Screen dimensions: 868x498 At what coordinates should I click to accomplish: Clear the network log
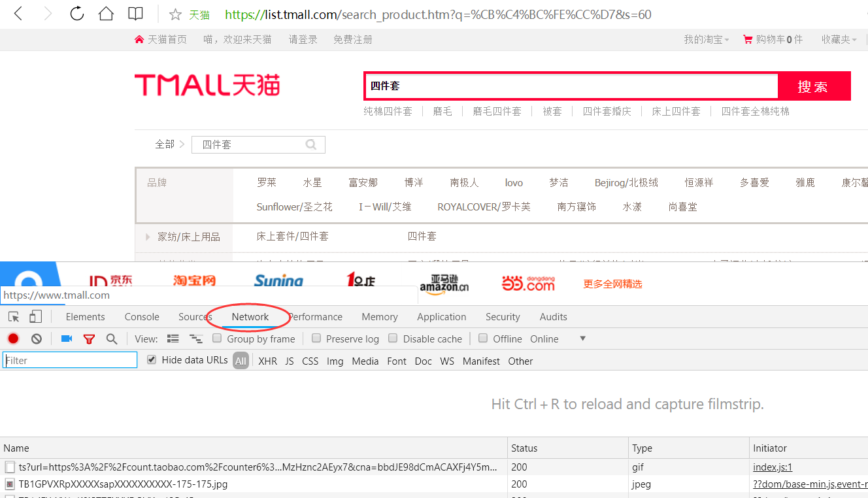click(37, 339)
